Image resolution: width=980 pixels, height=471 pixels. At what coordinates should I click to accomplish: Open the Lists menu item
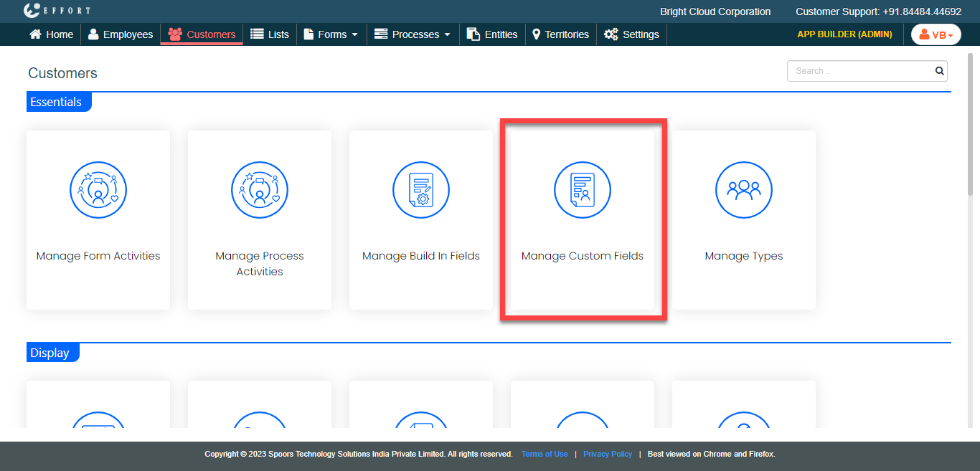pos(270,34)
